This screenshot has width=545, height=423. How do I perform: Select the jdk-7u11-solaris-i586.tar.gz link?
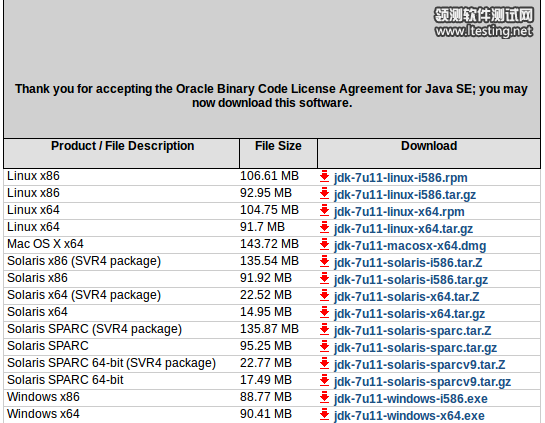411,280
